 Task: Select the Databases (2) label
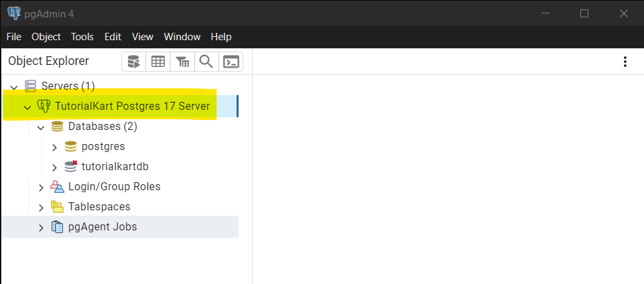tap(103, 127)
